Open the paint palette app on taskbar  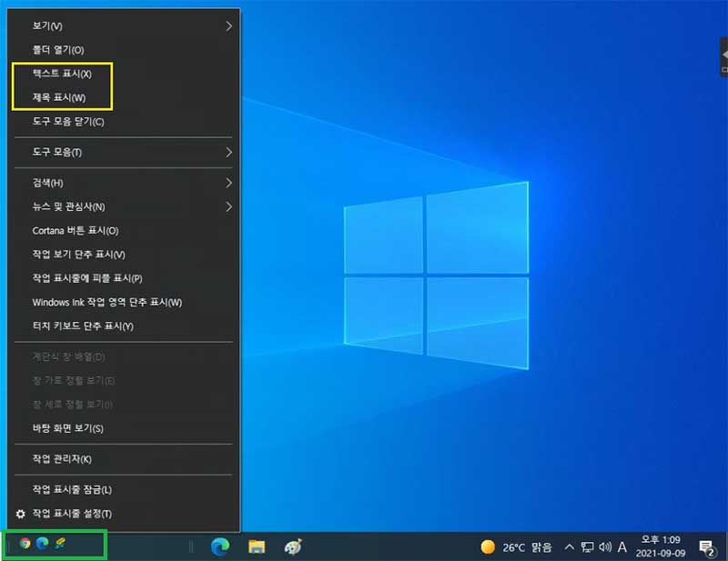pos(293,547)
